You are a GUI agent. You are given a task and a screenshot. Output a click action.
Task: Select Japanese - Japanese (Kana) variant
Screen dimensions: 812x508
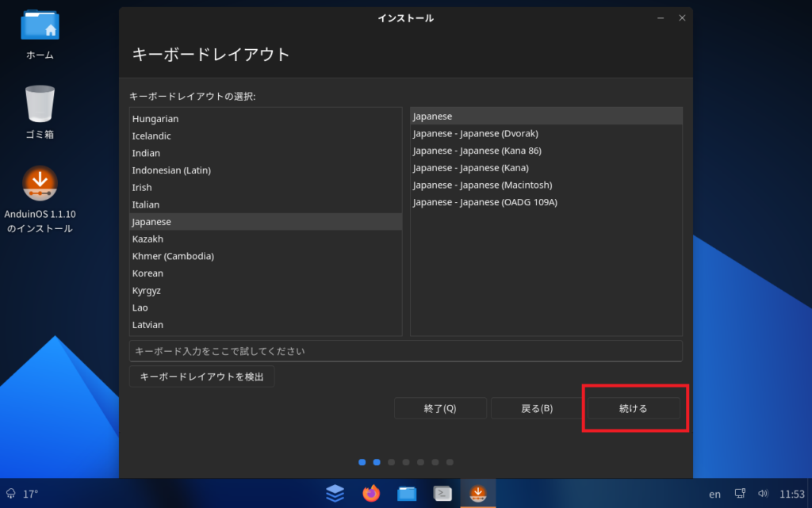pyautogui.click(x=470, y=168)
